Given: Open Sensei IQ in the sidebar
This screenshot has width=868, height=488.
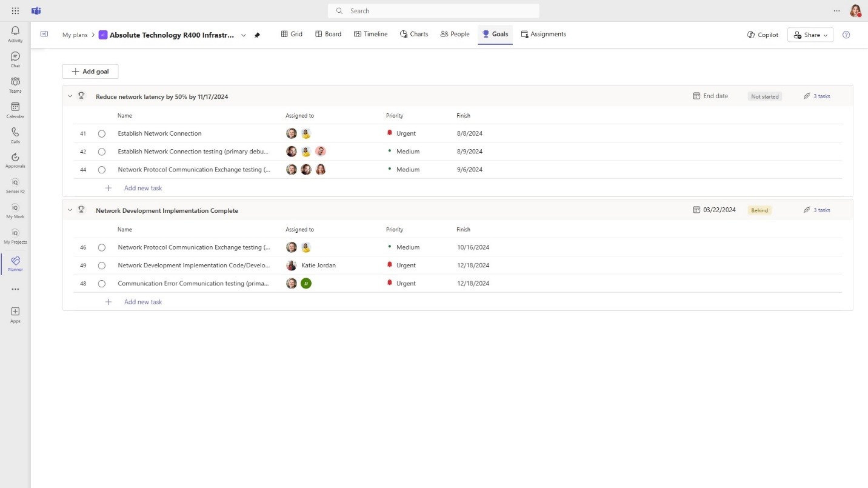Looking at the screenshot, I should (x=15, y=186).
